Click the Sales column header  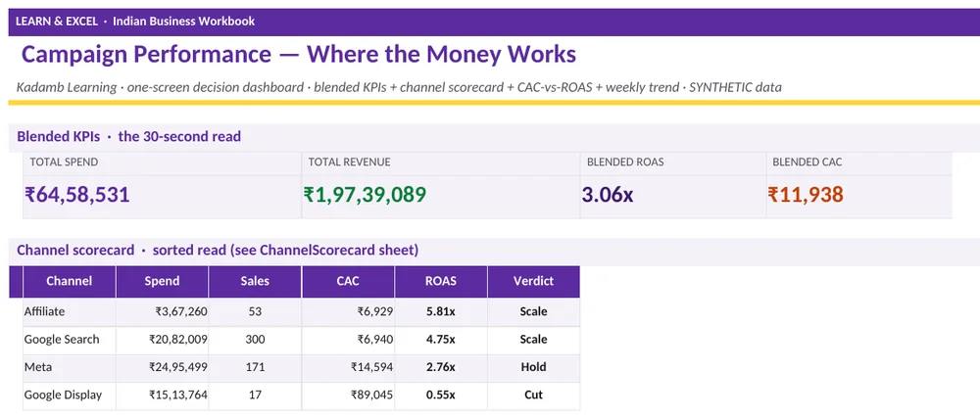pyautogui.click(x=255, y=282)
